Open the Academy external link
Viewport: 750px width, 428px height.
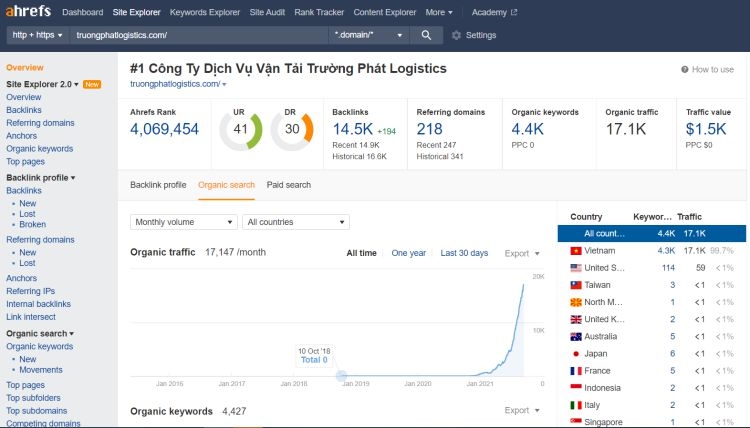[x=494, y=12]
